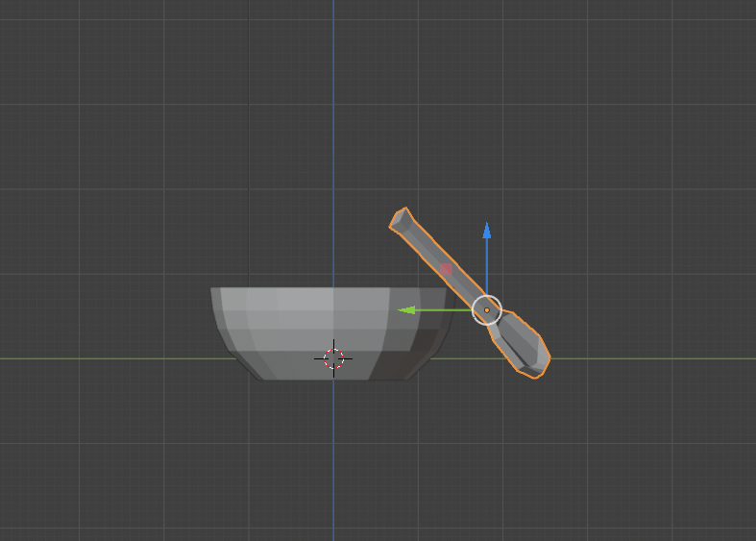756x541 pixels.
Task: Click the 3D cursor crosshair at the origin
Action: tap(333, 358)
